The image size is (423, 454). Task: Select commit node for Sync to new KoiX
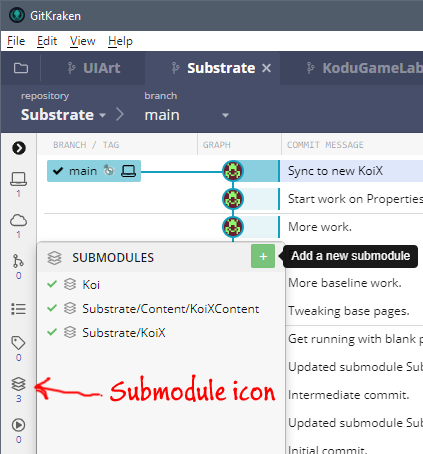pyautogui.click(x=233, y=171)
